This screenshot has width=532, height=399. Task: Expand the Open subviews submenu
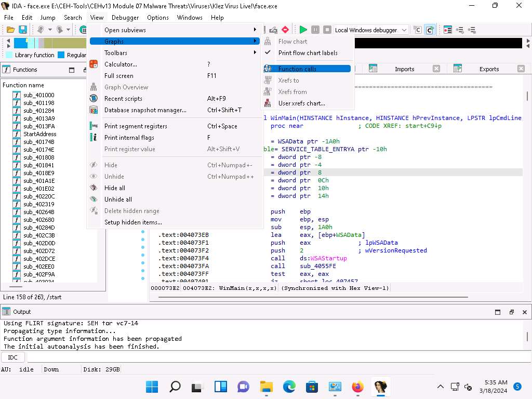[x=125, y=30]
